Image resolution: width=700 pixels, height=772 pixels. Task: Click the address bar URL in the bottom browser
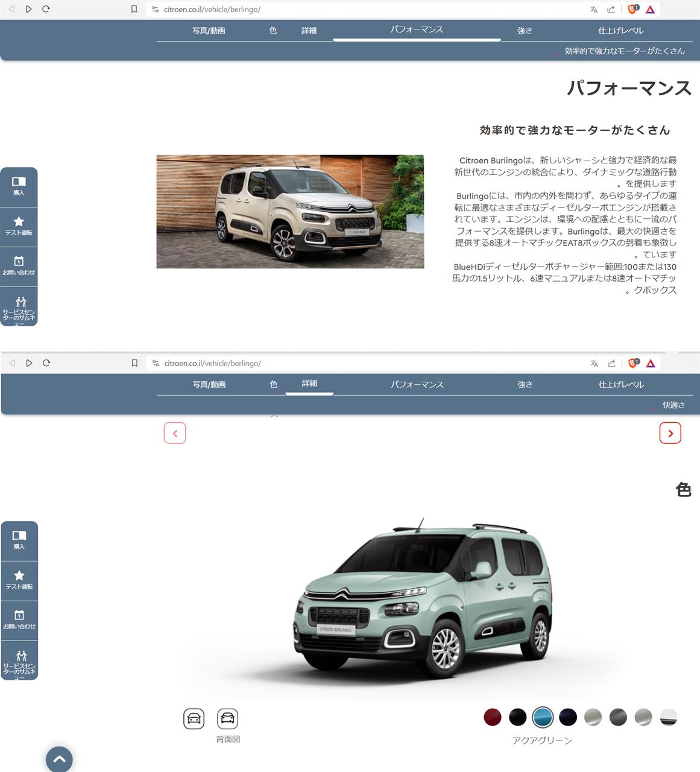[213, 363]
